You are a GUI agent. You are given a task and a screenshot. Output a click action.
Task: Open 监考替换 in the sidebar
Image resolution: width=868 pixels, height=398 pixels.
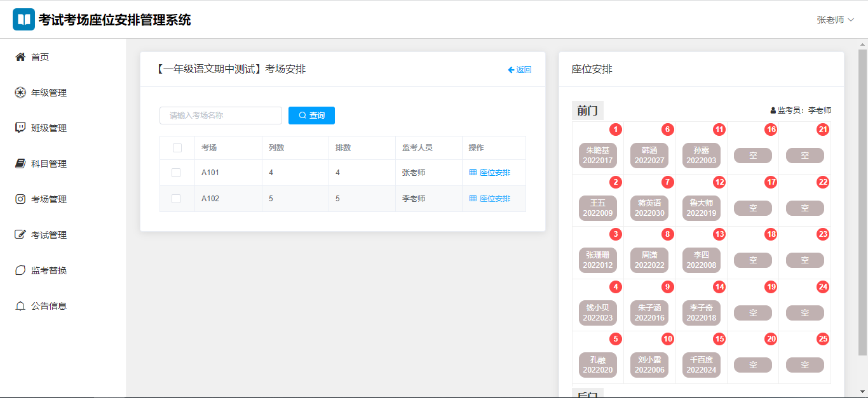point(64,270)
